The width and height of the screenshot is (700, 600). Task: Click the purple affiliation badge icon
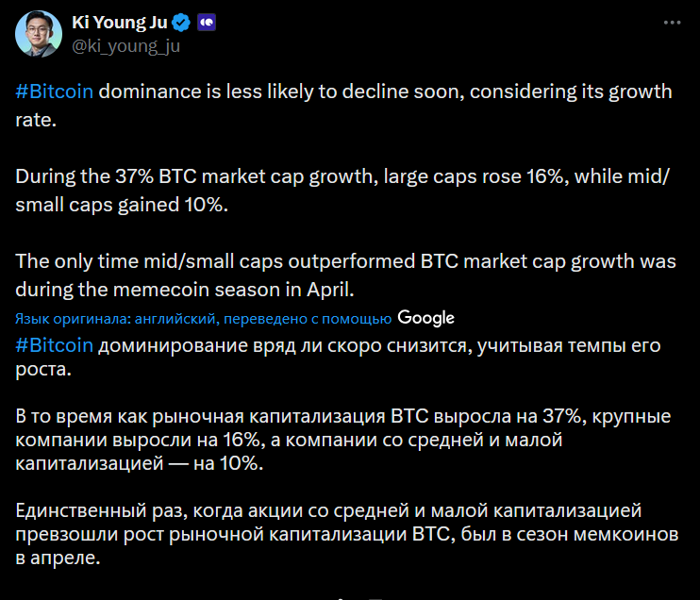pos(206,22)
